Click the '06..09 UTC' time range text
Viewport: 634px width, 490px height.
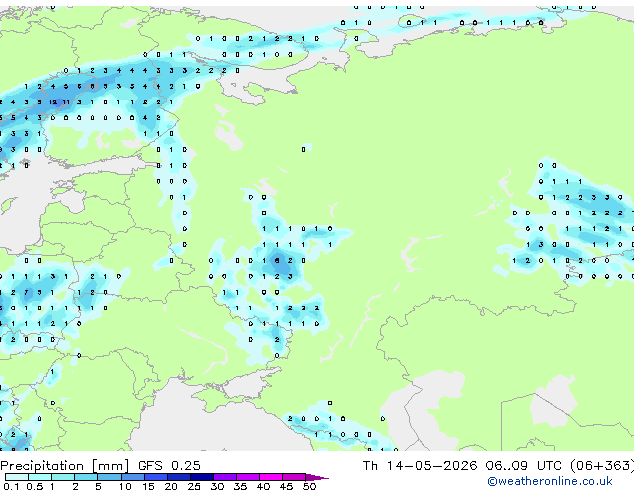(523, 466)
